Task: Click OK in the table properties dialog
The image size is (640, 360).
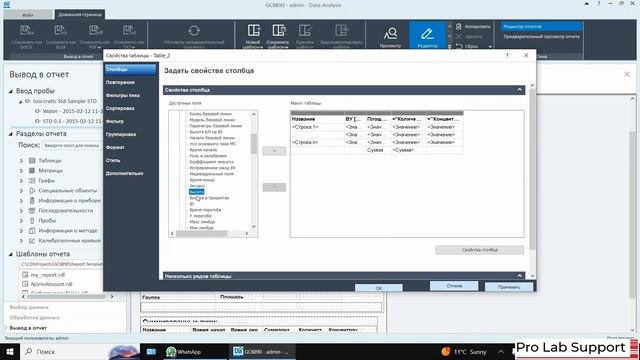Action: coord(379,288)
